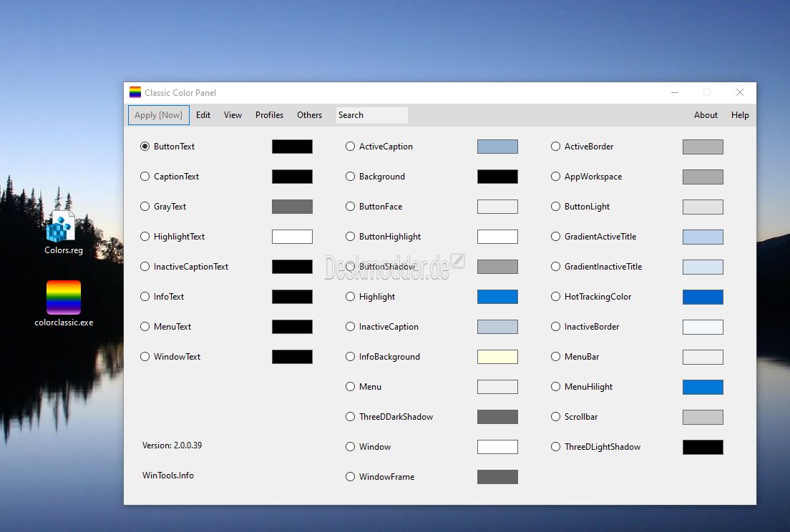Click the Apply [Now] button
This screenshot has height=532, width=790.
click(x=159, y=114)
